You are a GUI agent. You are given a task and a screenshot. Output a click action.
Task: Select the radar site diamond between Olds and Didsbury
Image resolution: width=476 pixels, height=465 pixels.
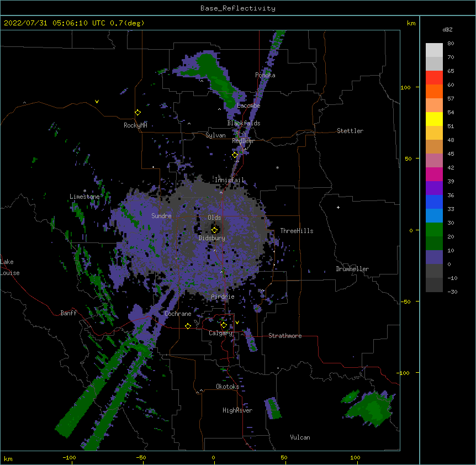[214, 230]
